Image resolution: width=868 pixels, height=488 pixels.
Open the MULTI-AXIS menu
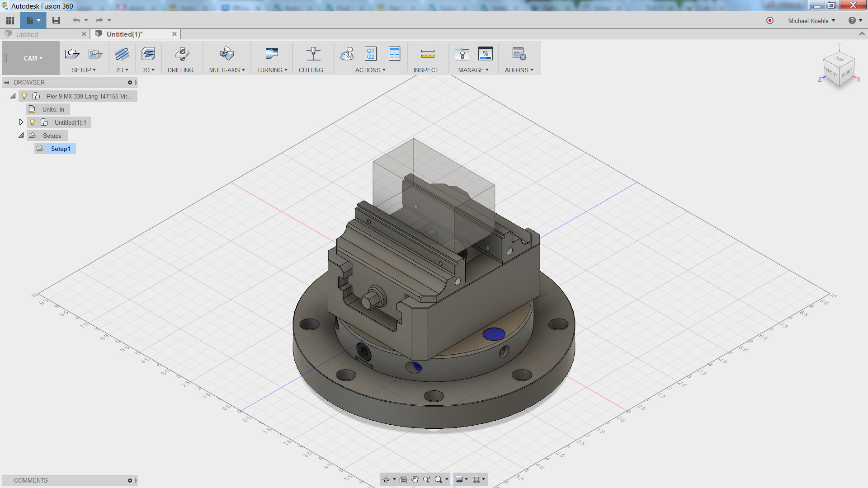227,70
